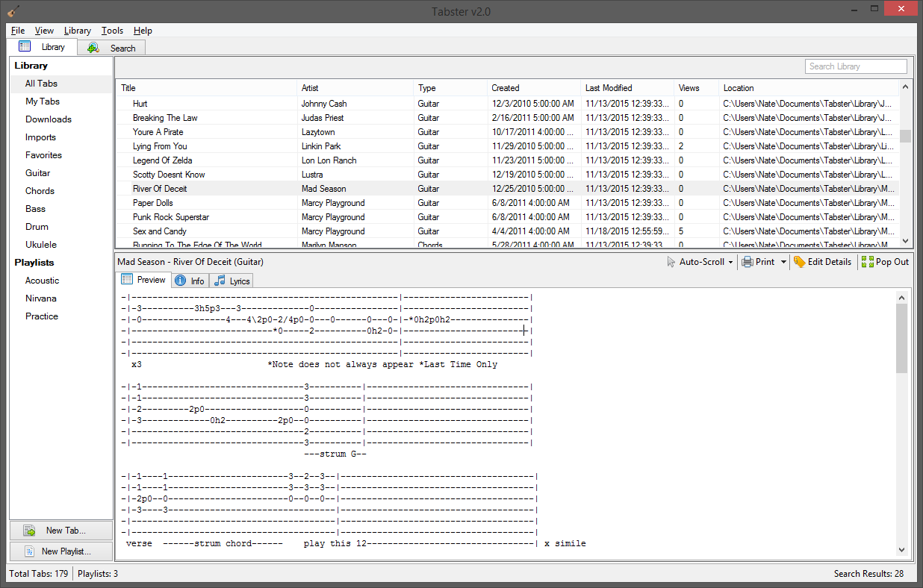The height and width of the screenshot is (588, 923).
Task: Click the Edit Details tag icon
Action: (x=799, y=262)
